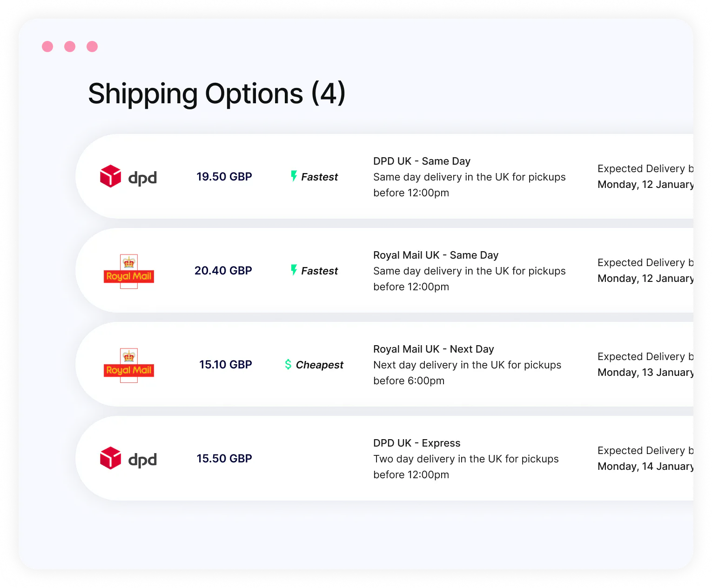Choose the 15.10 GBP Cheapest price

coord(225,365)
